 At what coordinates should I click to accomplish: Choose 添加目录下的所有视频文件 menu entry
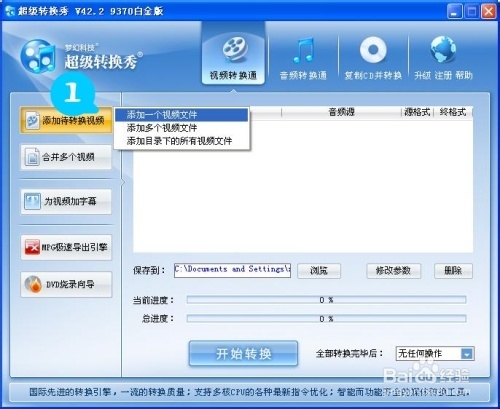(182, 141)
